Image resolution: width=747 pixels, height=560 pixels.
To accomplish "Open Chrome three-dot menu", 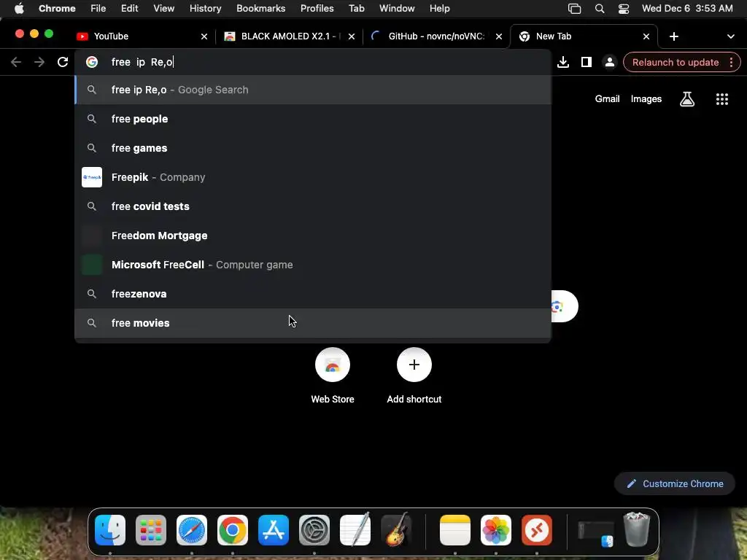I will (x=731, y=63).
